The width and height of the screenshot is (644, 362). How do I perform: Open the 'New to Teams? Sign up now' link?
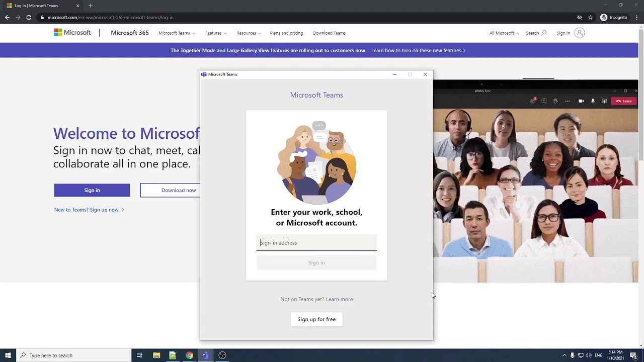(89, 210)
